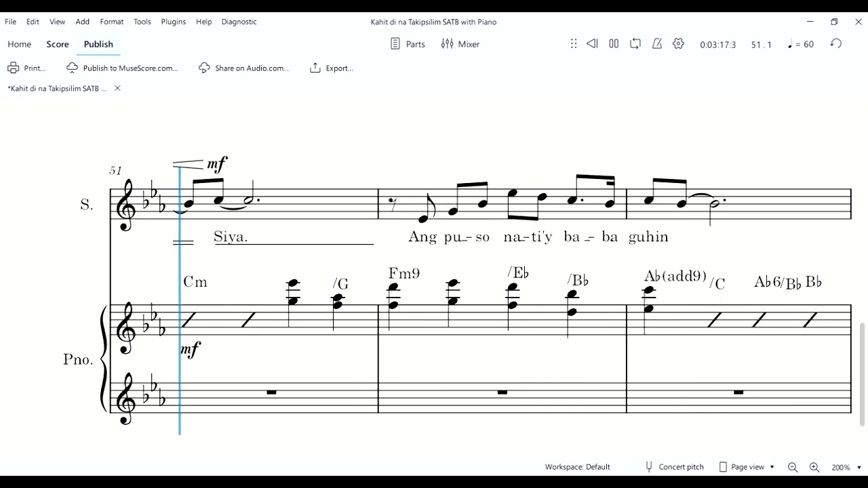Click Share on Audio.com

243,68
